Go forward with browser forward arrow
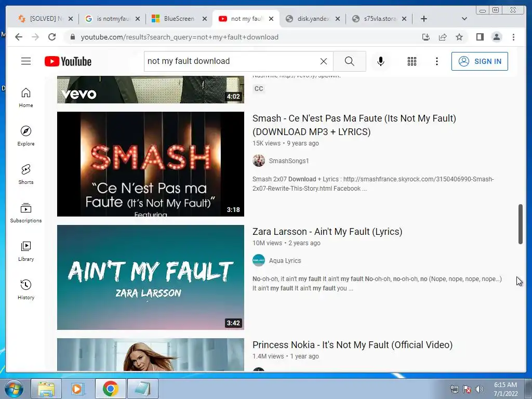 click(35, 37)
